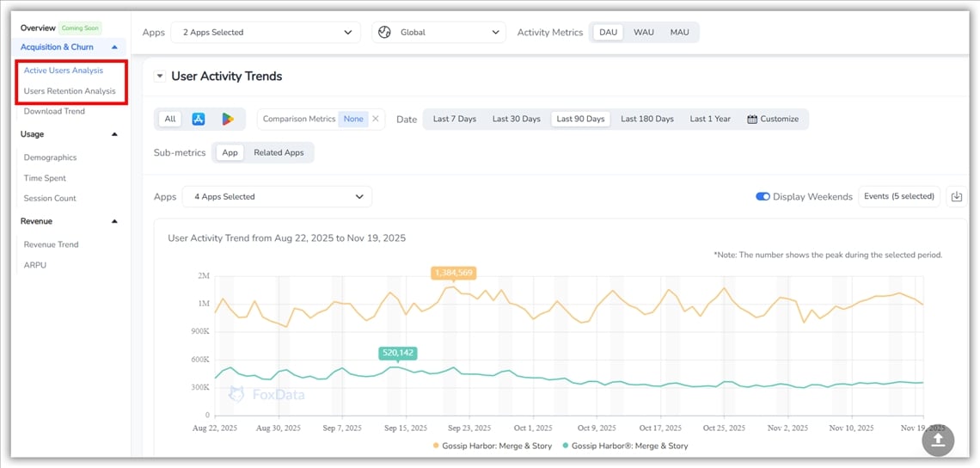Open Users Retention Analysis page
Viewport: 980px width, 468px height.
point(70,91)
